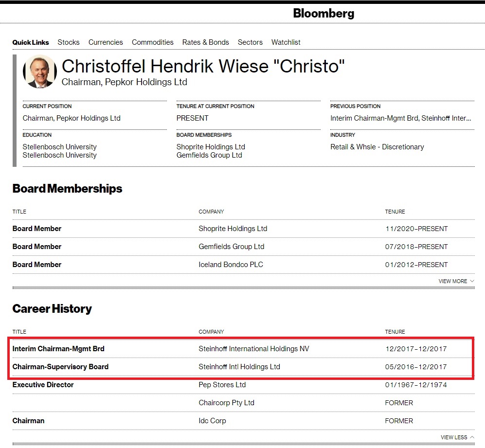Click FORMER tenure for Idc Corp
This screenshot has width=485, height=448.
tap(399, 421)
